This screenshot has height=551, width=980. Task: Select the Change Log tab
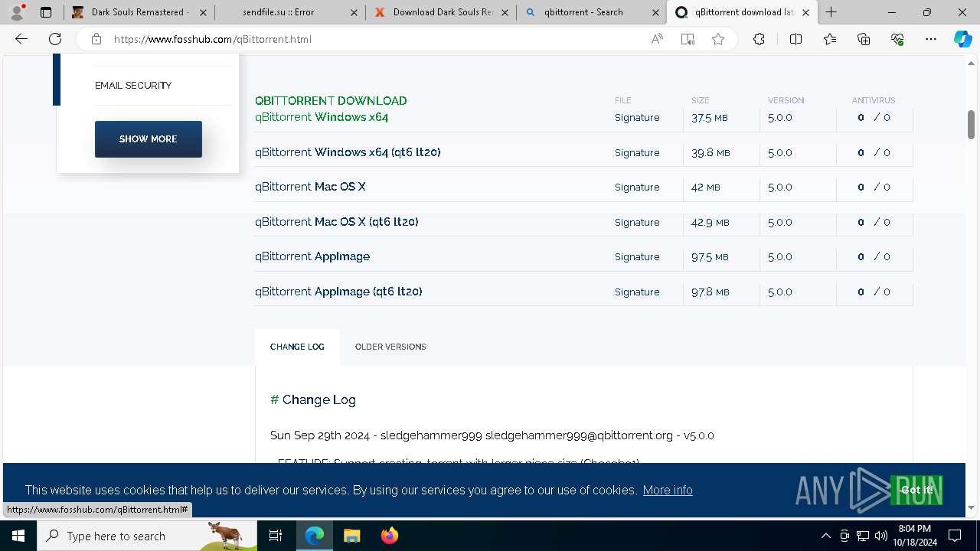(x=297, y=347)
